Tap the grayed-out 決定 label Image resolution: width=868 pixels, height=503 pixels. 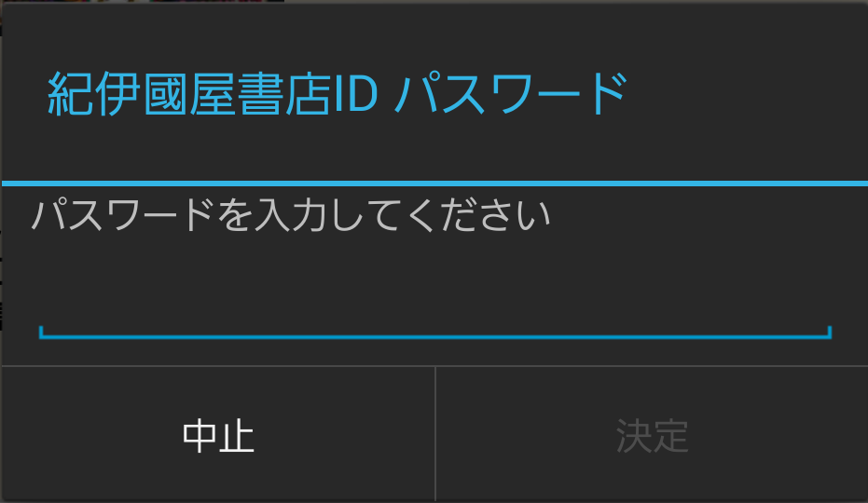click(x=652, y=436)
